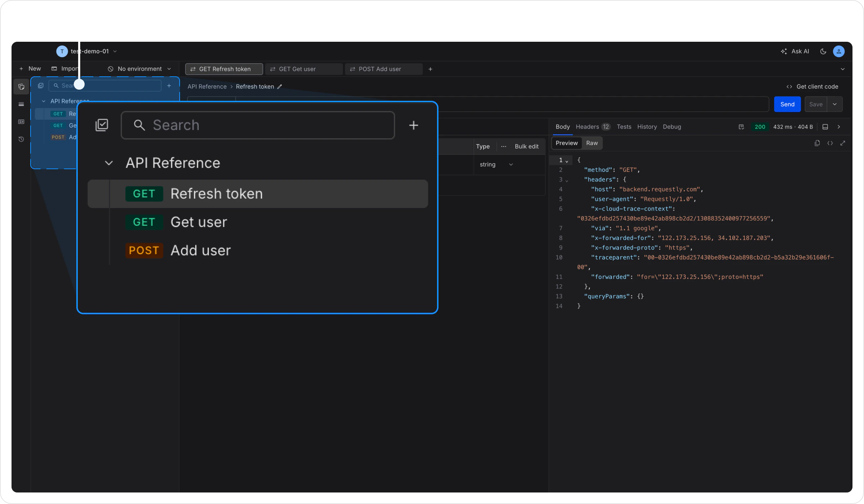Click the Send button
The image size is (864, 504).
coord(787,104)
